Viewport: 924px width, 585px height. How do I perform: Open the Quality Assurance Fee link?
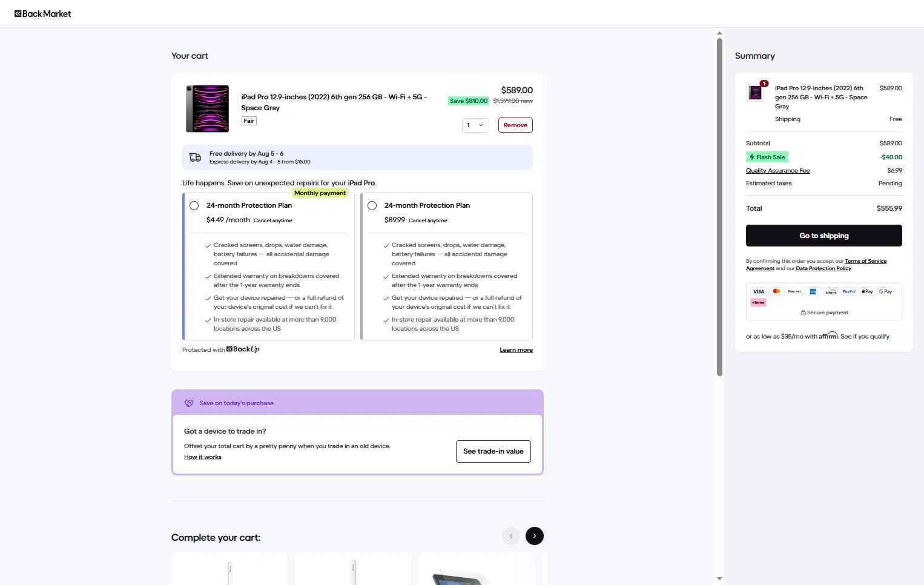pos(777,171)
